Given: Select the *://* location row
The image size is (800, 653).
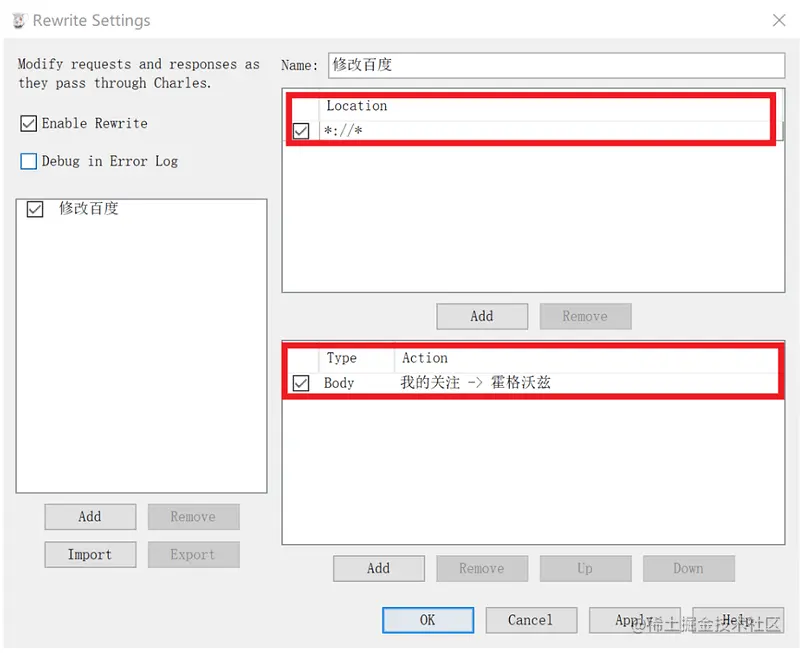Looking at the screenshot, I should tap(531, 131).
